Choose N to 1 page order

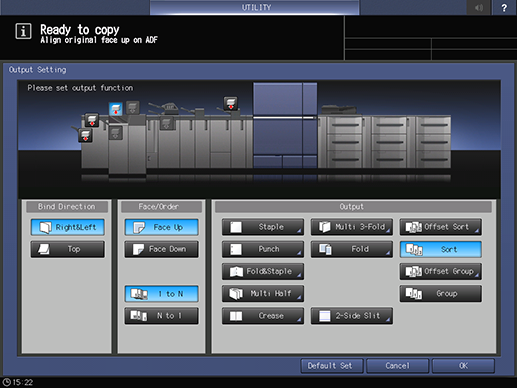pos(162,316)
